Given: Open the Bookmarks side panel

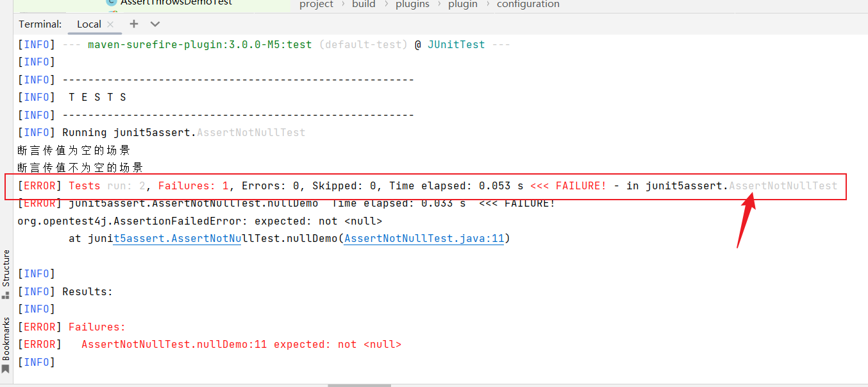Looking at the screenshot, I should coord(6,338).
